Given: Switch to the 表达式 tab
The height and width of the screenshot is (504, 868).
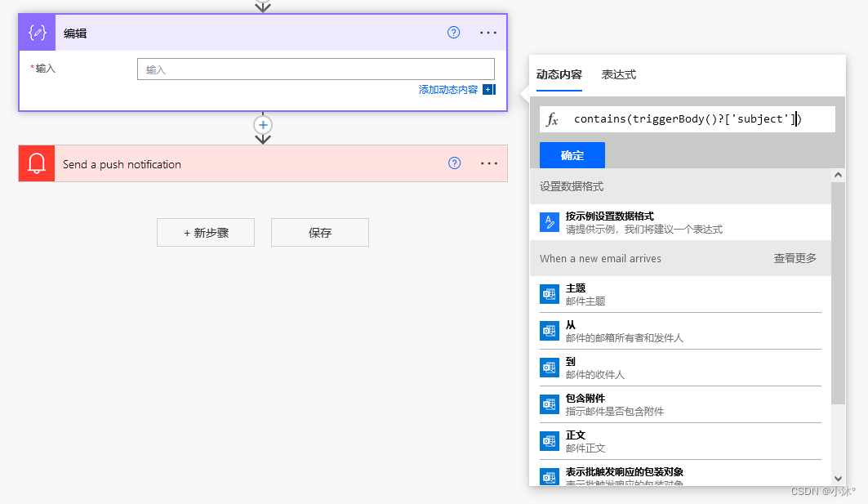Looking at the screenshot, I should point(618,74).
